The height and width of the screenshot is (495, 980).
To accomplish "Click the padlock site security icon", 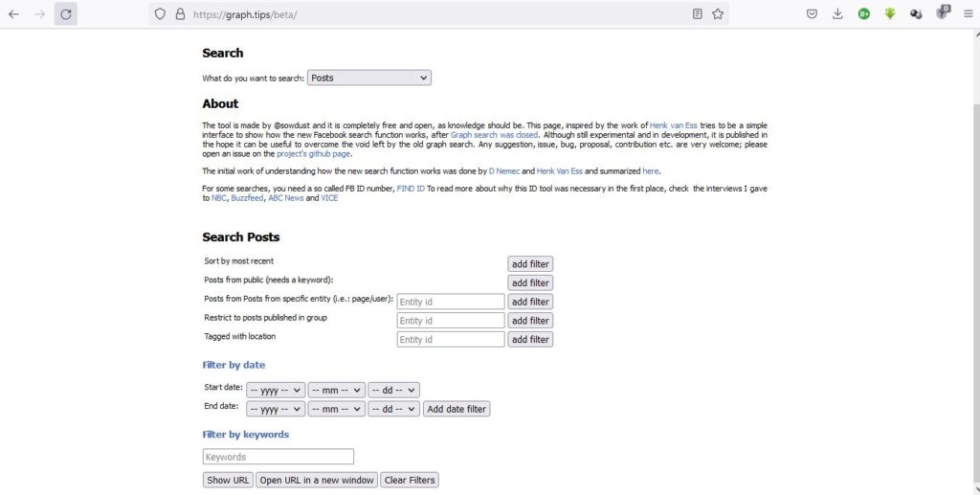I will pyautogui.click(x=179, y=14).
